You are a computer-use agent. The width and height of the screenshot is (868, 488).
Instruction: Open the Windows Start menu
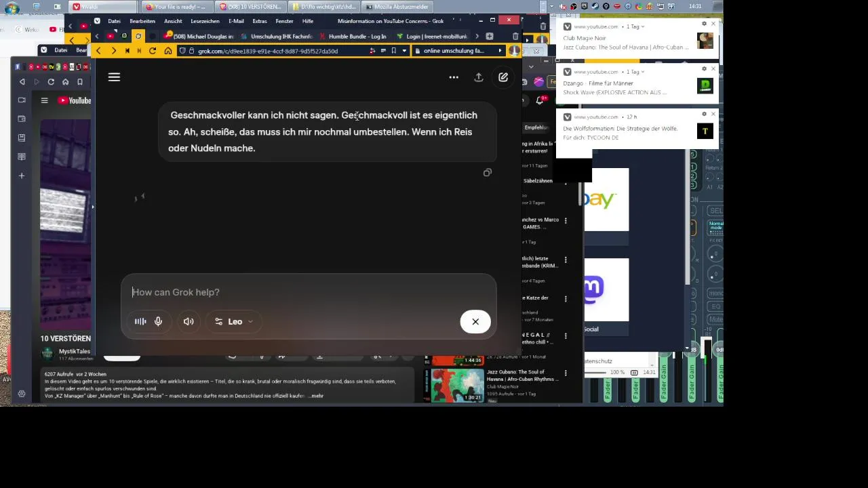click(12, 7)
